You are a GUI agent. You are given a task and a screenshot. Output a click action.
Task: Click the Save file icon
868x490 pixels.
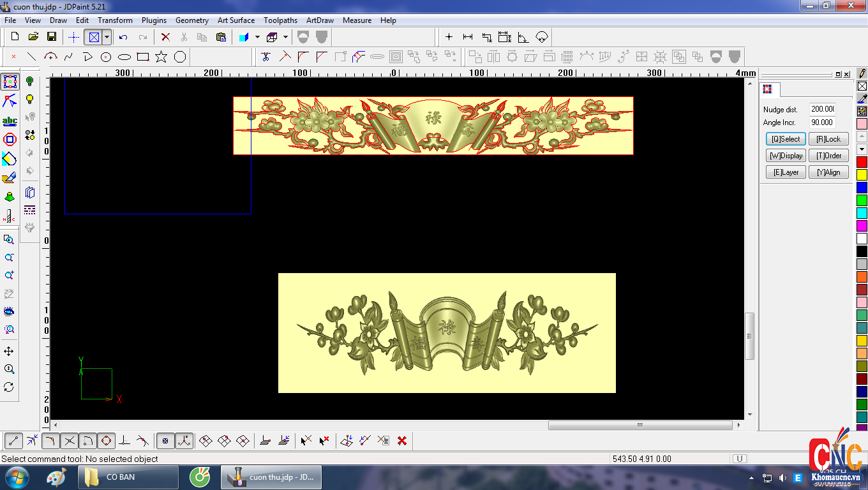point(52,37)
